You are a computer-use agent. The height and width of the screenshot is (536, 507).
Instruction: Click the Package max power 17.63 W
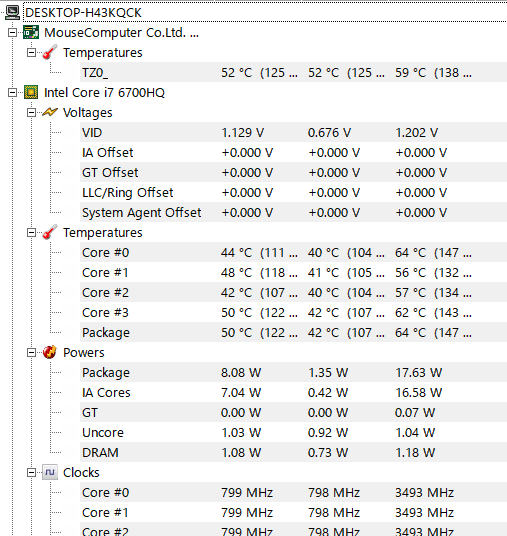point(418,373)
